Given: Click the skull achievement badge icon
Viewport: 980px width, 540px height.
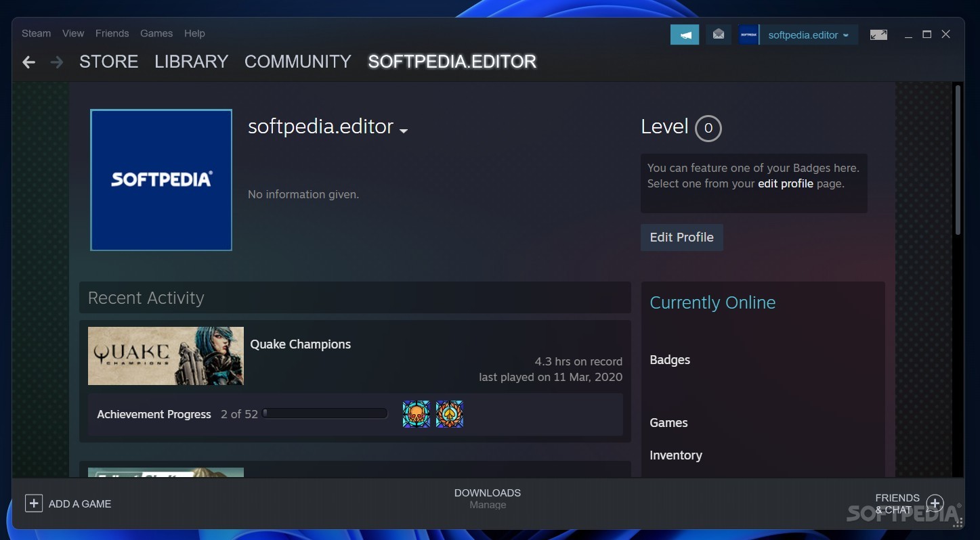Looking at the screenshot, I should tap(416, 414).
